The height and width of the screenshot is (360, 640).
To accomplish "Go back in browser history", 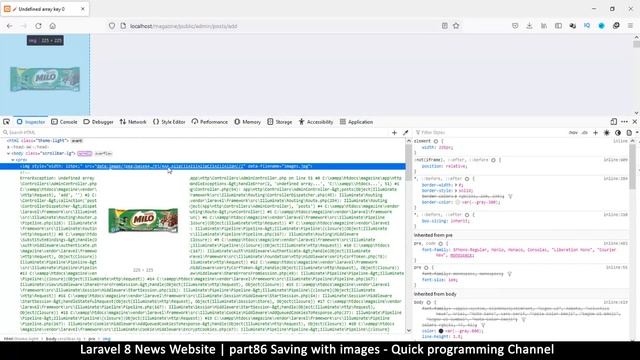I will (9, 26).
